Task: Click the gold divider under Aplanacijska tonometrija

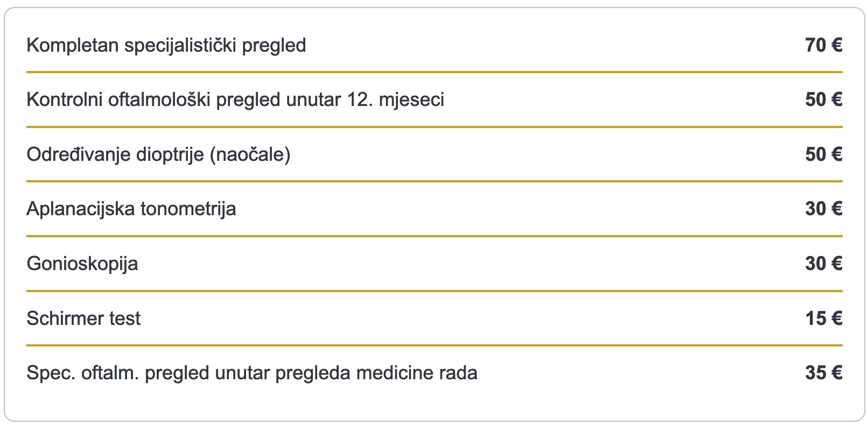Action: (434, 236)
